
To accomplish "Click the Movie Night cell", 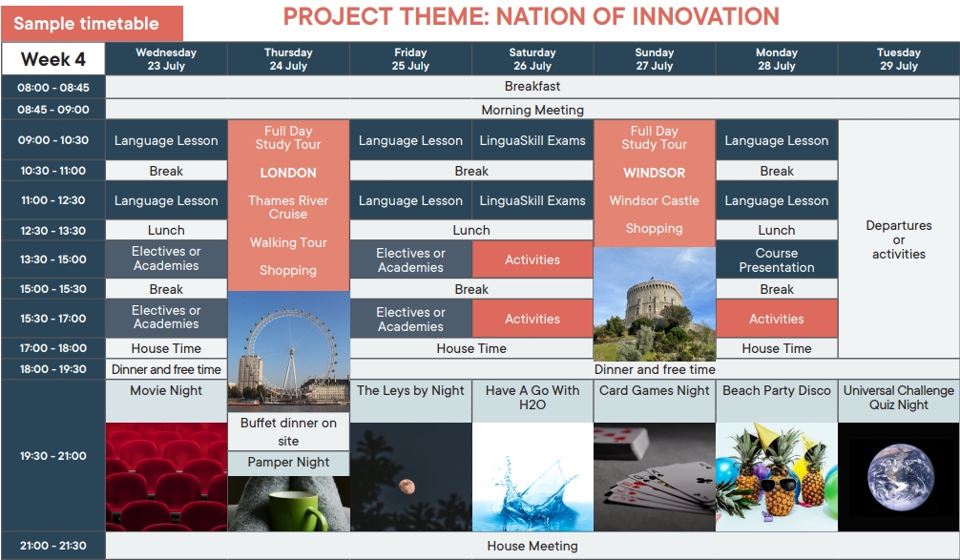I will [x=166, y=401].
